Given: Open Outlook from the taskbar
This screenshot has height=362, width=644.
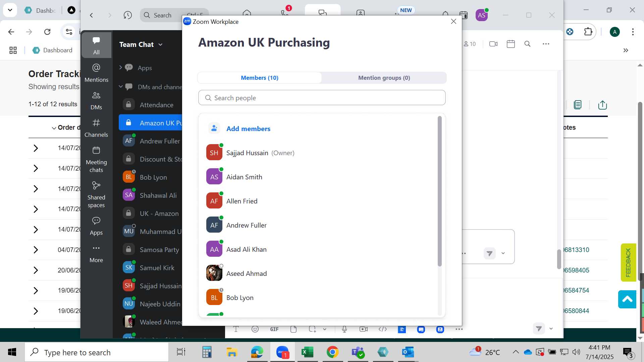Looking at the screenshot, I should (x=408, y=352).
